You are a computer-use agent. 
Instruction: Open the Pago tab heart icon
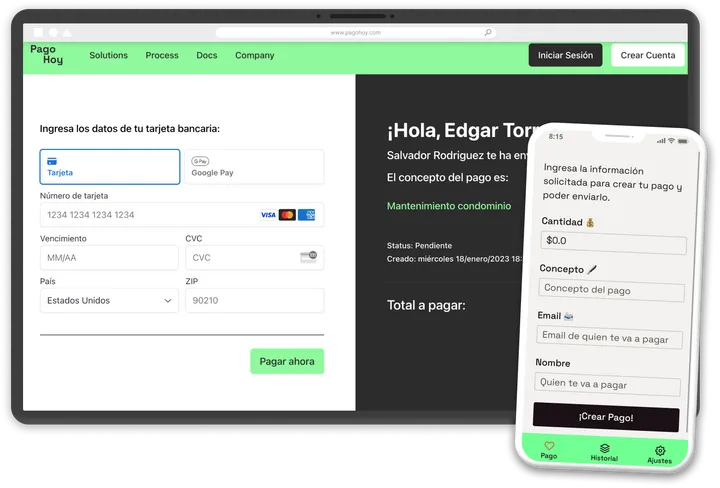pos(549,445)
